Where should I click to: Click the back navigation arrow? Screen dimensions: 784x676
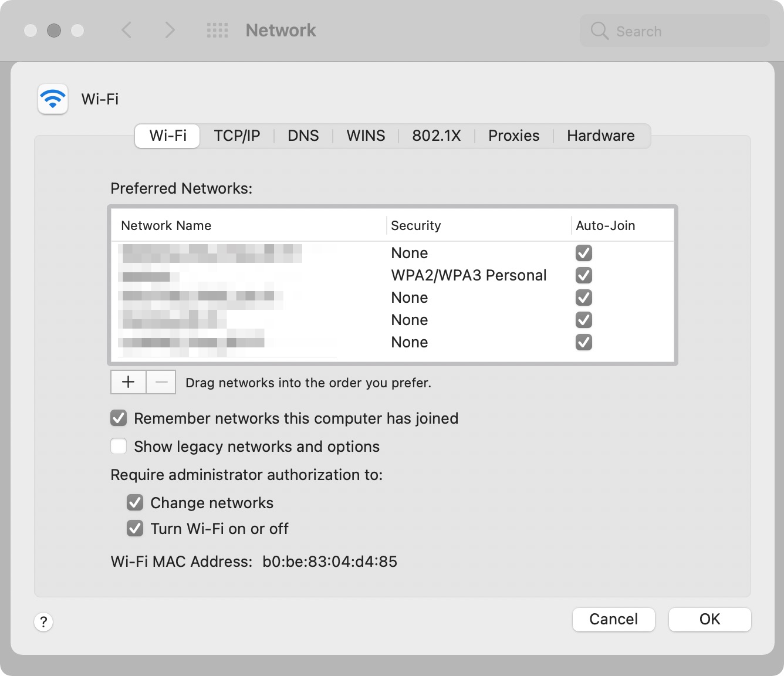(x=126, y=30)
